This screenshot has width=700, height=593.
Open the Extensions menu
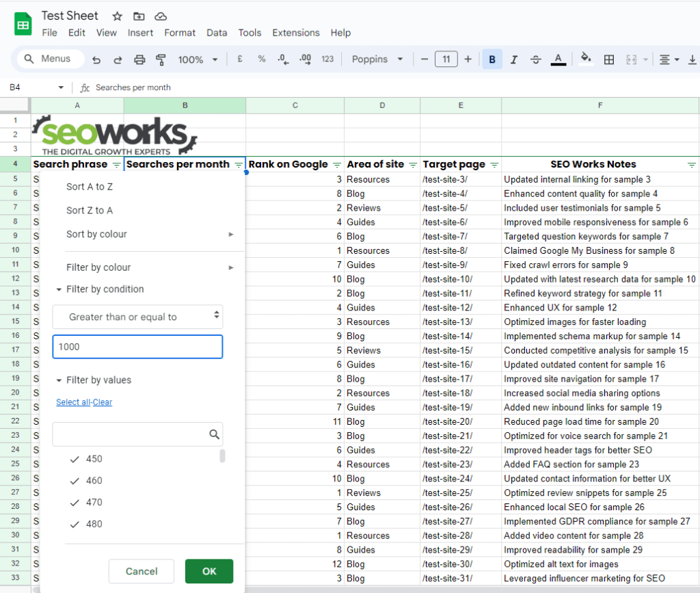click(296, 33)
